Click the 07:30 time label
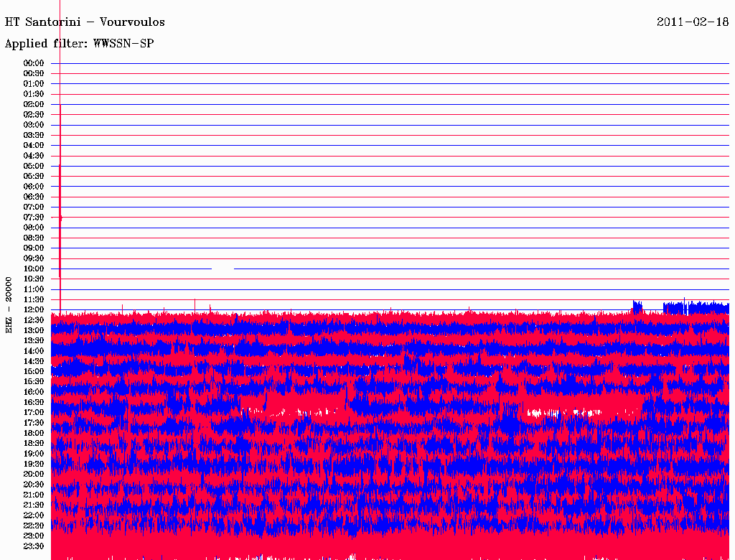The width and height of the screenshot is (735, 560). click(34, 217)
